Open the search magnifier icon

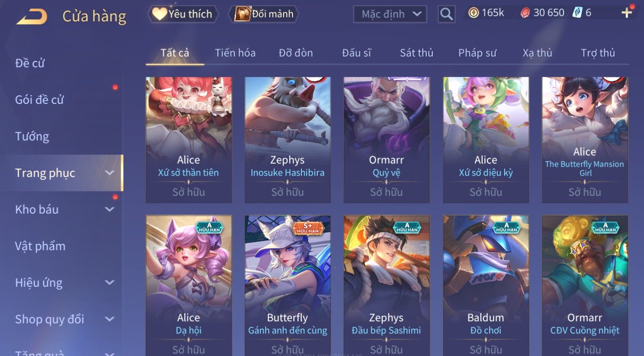coord(446,14)
